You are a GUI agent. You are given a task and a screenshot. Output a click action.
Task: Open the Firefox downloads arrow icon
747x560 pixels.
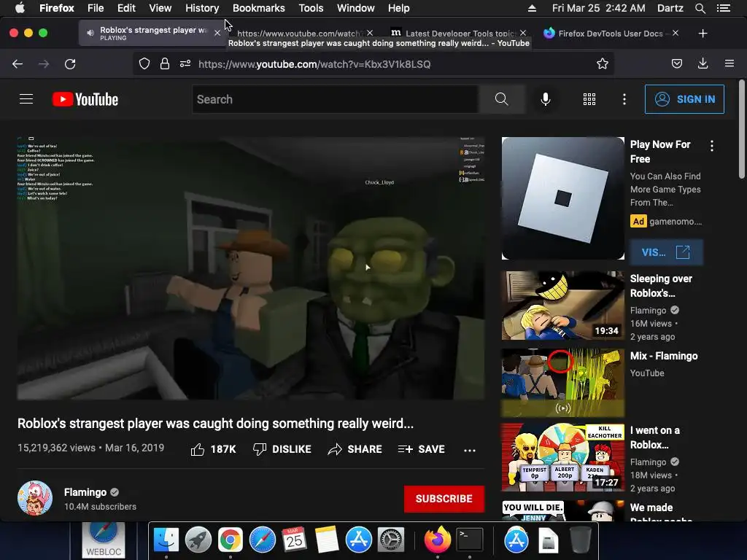click(703, 64)
